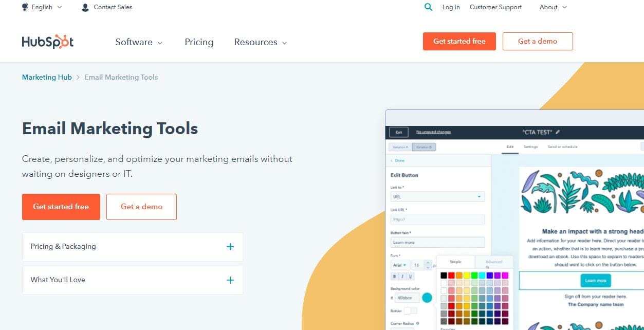Click Done in the Edit Button panel
This screenshot has height=330, width=644.
398,161
